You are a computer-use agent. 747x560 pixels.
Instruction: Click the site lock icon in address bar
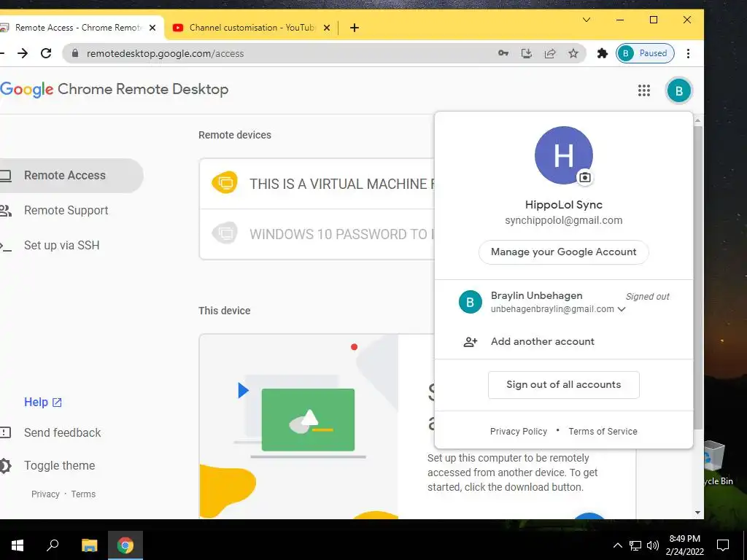pos(75,53)
